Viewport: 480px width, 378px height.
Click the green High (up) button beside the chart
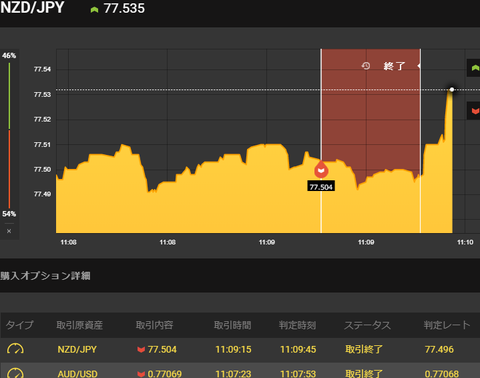pos(474,68)
